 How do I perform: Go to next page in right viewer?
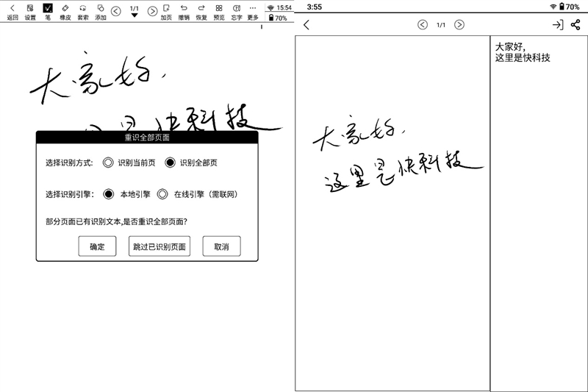(x=459, y=25)
